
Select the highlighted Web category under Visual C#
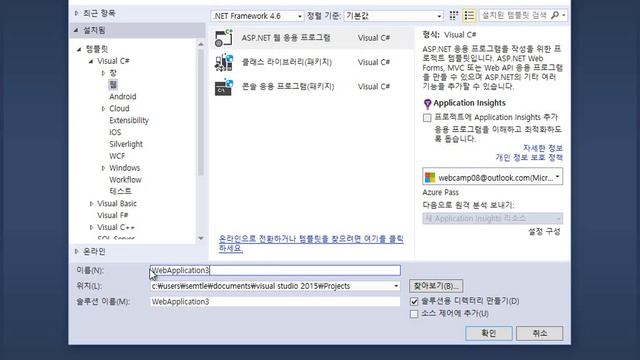113,84
